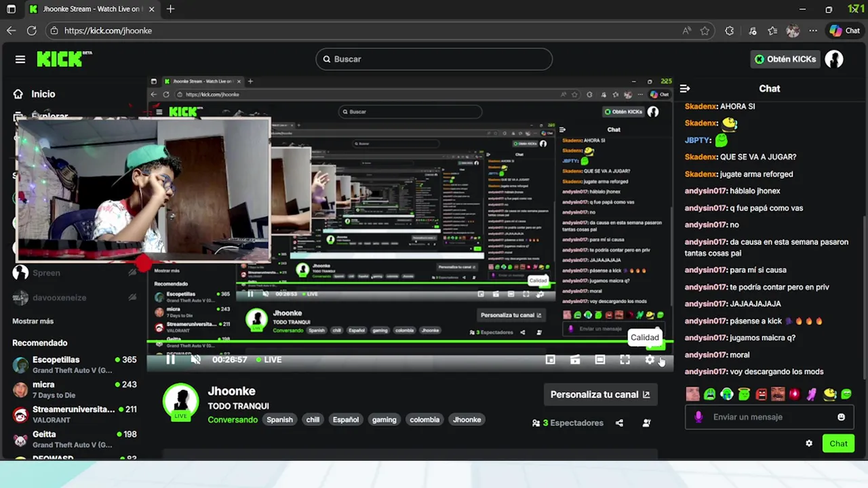Open Copilot Chat button

844,30
